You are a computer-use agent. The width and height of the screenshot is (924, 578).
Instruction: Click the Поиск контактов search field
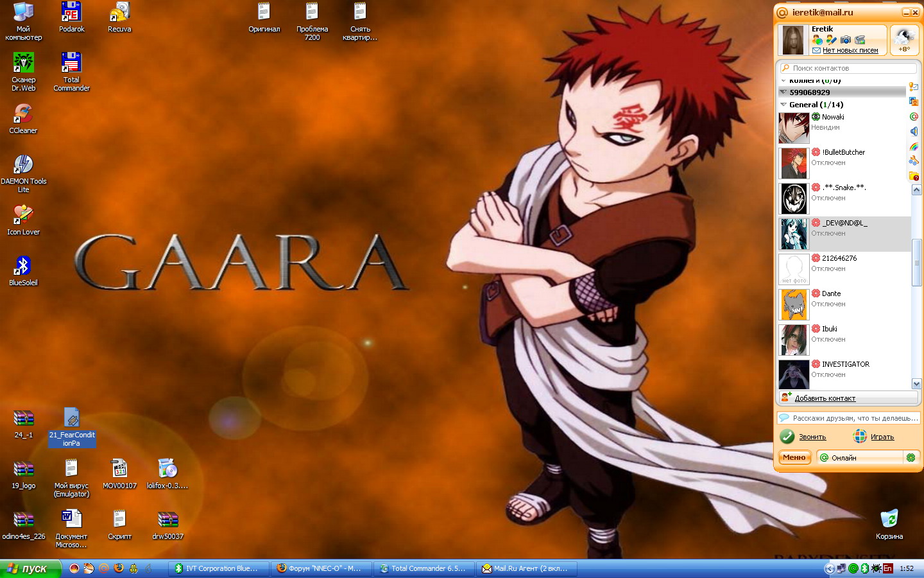click(x=848, y=68)
